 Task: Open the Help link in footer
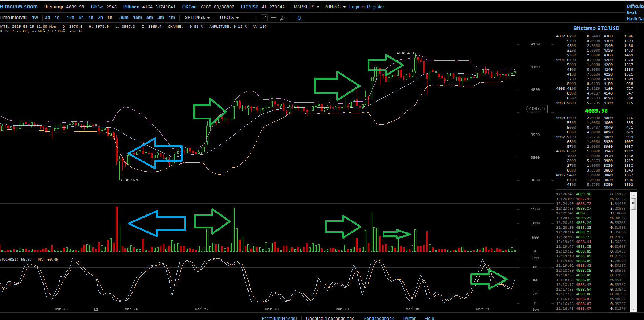coord(429,318)
